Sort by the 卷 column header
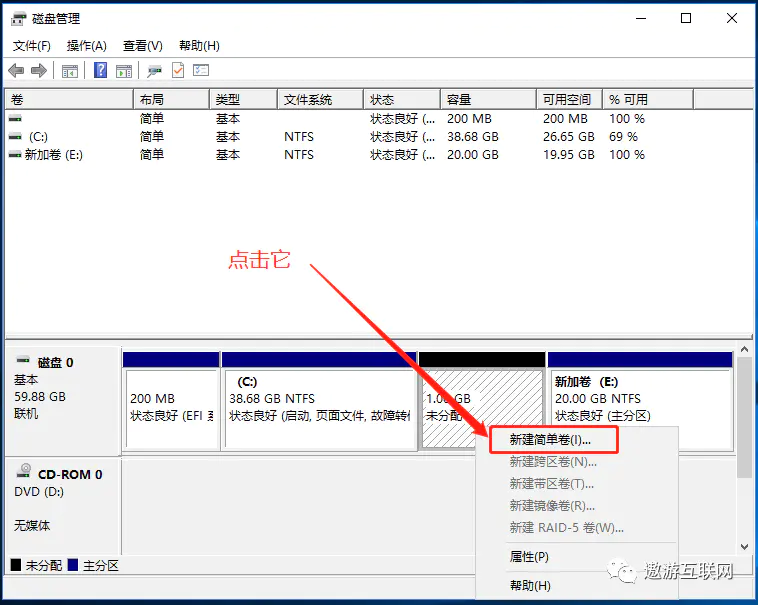The height and width of the screenshot is (605, 758). [69, 100]
